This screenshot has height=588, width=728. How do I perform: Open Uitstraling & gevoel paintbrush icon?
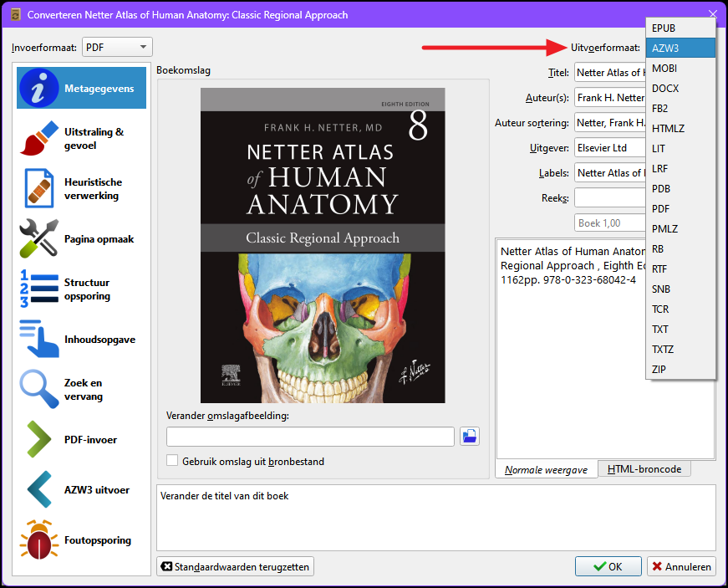[x=39, y=138]
